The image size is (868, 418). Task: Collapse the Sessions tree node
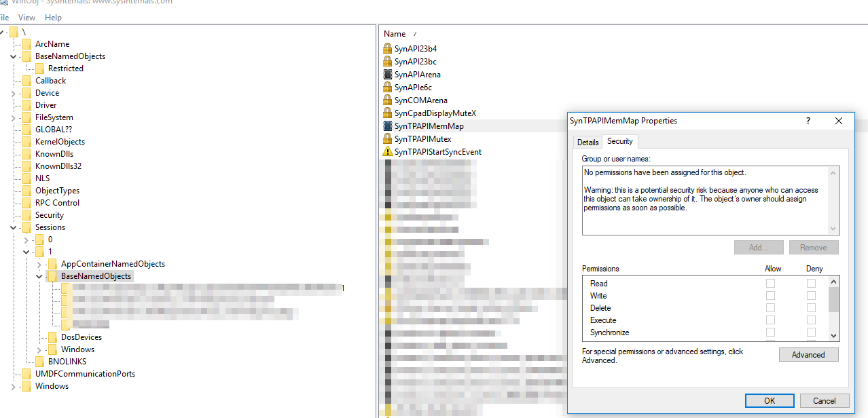(14, 227)
